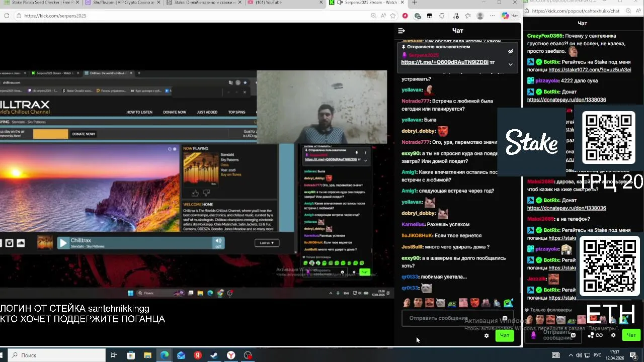Viewport: 644px width, 362px height.
Task: Open the volume control in the system tray
Action: coord(579,355)
